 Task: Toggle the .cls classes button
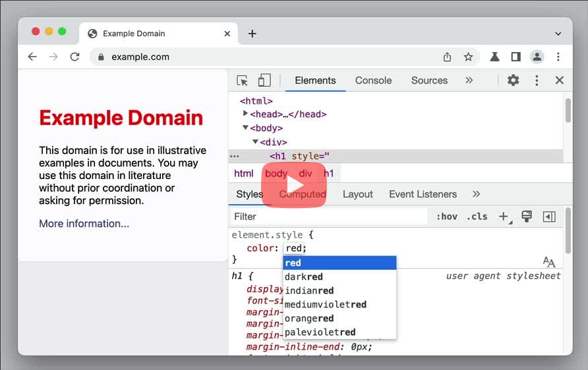point(477,217)
